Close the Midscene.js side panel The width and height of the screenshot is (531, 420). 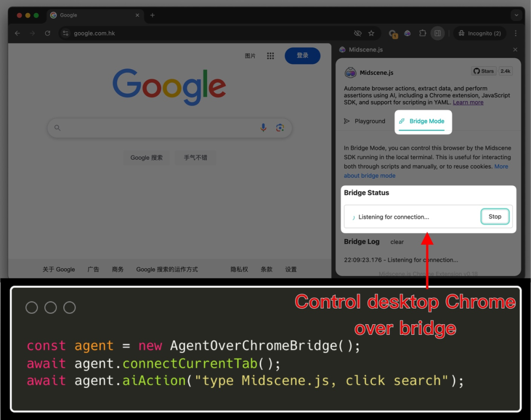point(515,50)
